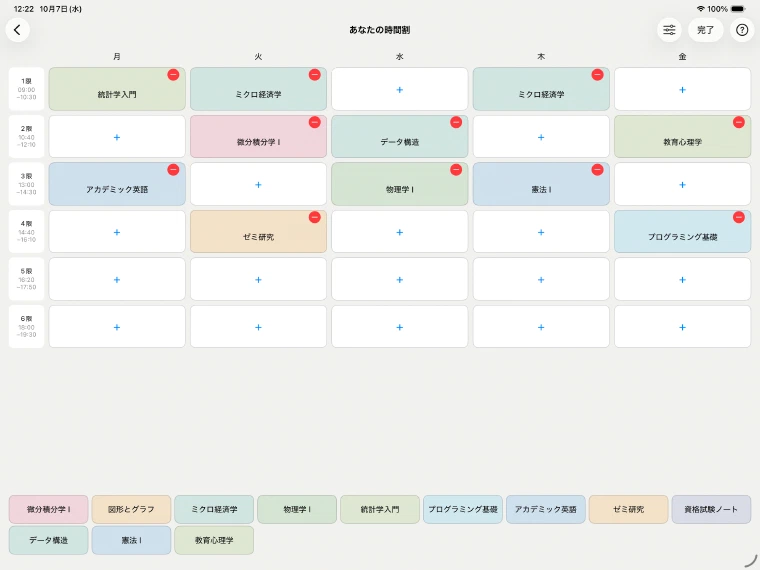
Task: Open help with the question mark icon
Action: pyautogui.click(x=742, y=30)
